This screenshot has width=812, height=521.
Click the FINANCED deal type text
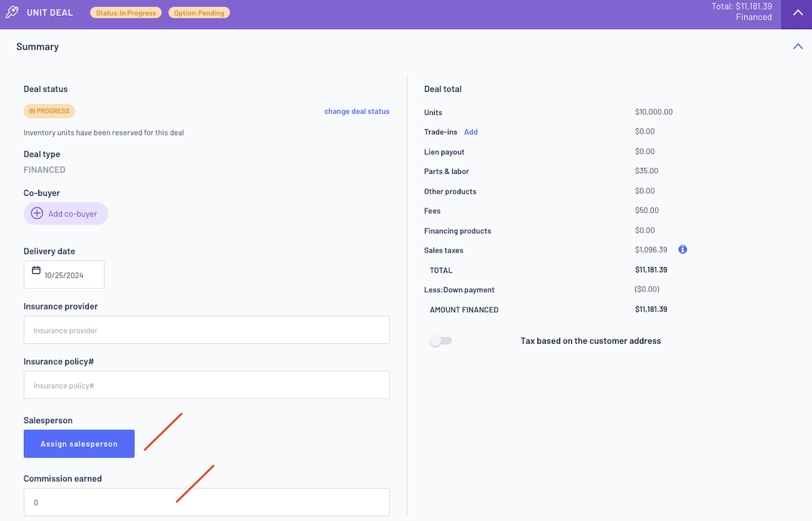44,170
